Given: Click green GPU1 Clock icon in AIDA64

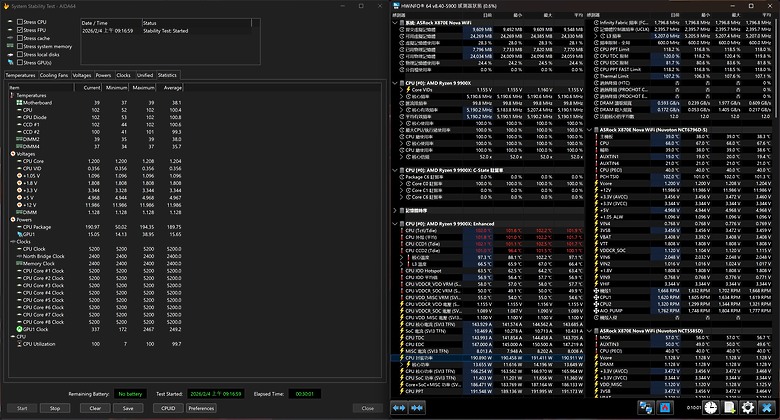Looking at the screenshot, I should point(19,329).
